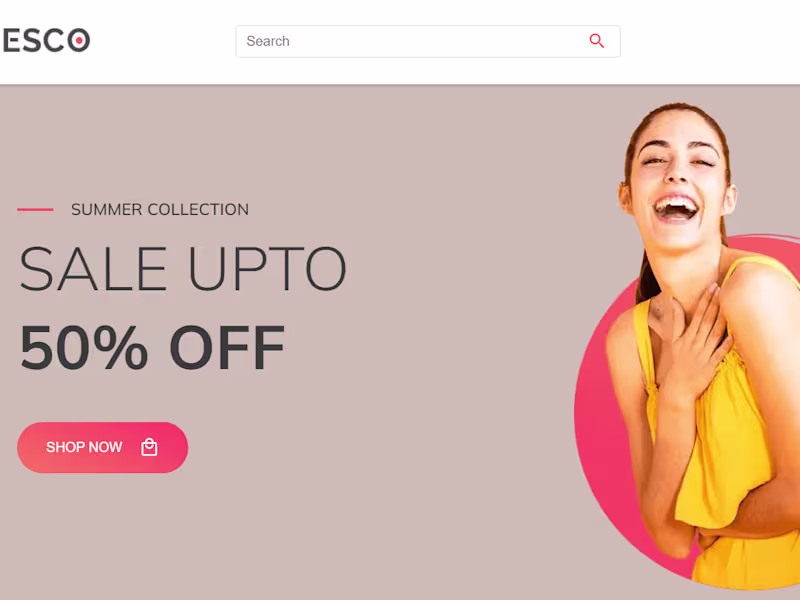This screenshot has width=800, height=600.
Task: Click the Search placeholder text
Action: (x=268, y=41)
